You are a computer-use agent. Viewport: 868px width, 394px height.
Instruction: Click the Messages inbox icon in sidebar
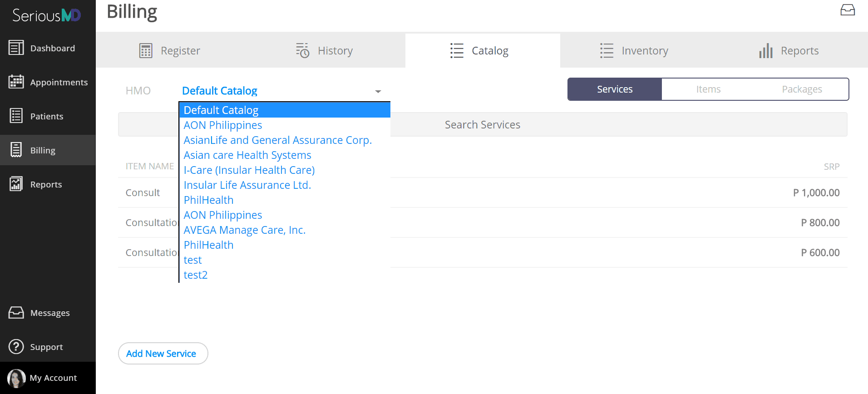point(16,313)
